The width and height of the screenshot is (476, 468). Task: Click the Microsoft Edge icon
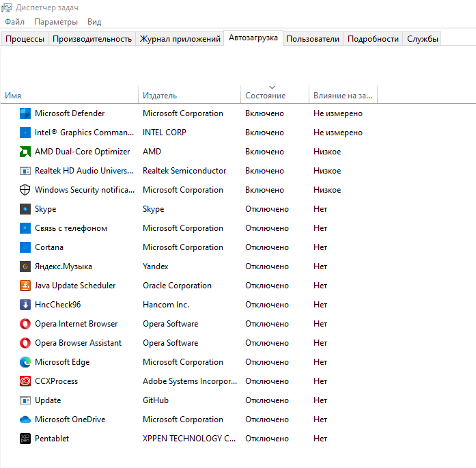(x=25, y=362)
